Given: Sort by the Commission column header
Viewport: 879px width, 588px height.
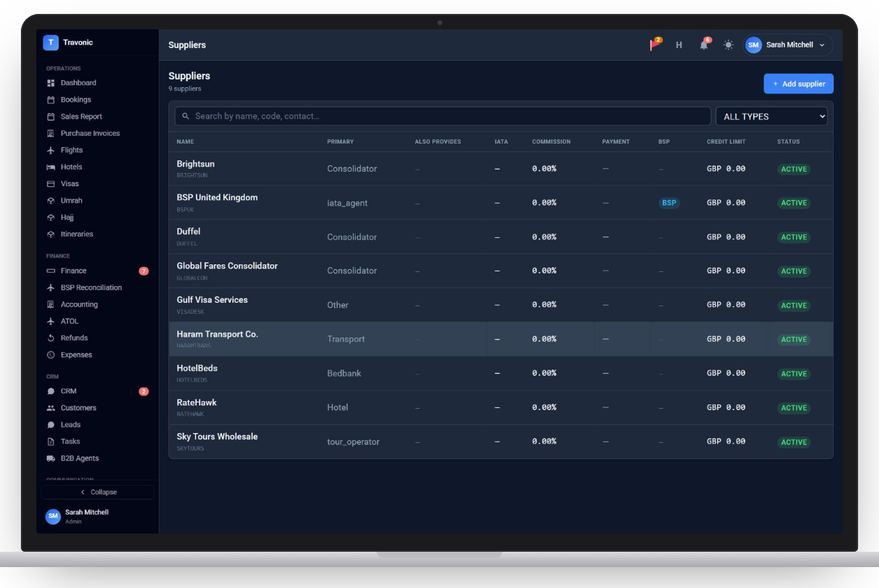Looking at the screenshot, I should pyautogui.click(x=551, y=142).
